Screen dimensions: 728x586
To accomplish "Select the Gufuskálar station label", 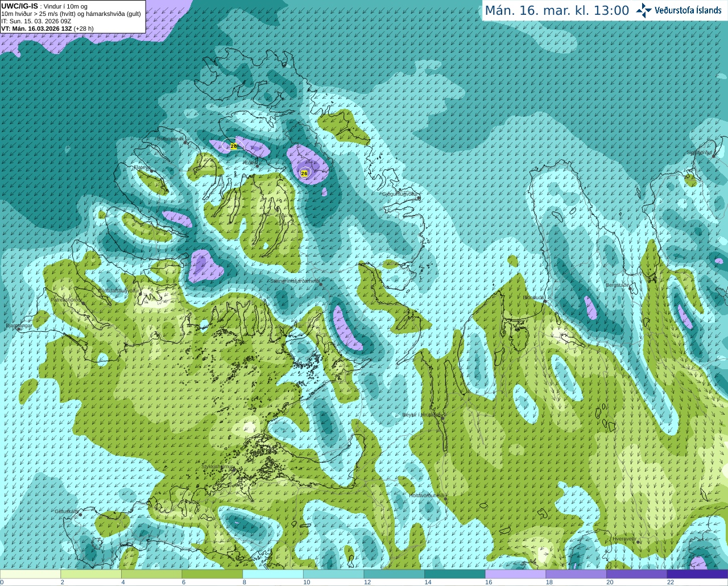I will pos(66,511).
